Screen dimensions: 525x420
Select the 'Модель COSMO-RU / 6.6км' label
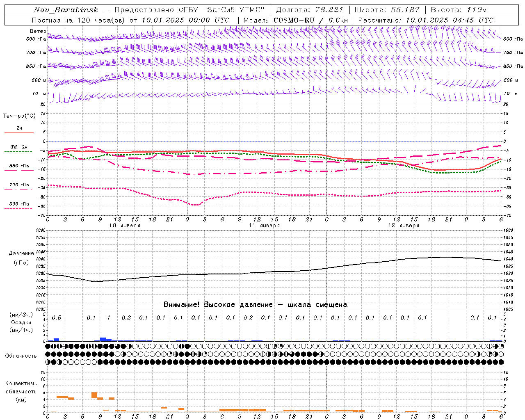(x=295, y=20)
